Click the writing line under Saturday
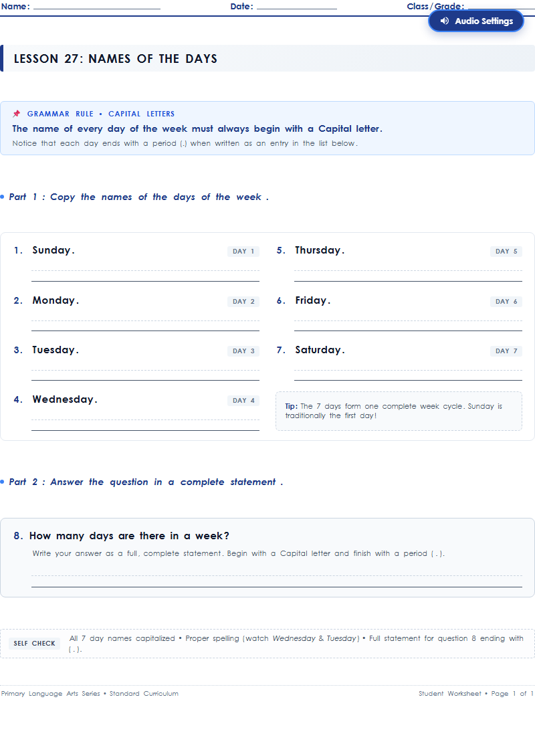Image resolution: width=535 pixels, height=756 pixels. (408, 375)
